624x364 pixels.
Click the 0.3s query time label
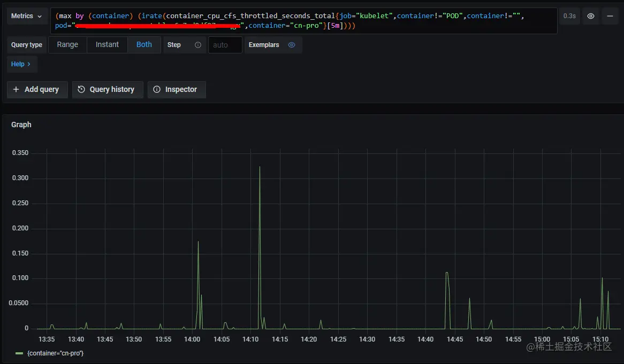coord(569,16)
